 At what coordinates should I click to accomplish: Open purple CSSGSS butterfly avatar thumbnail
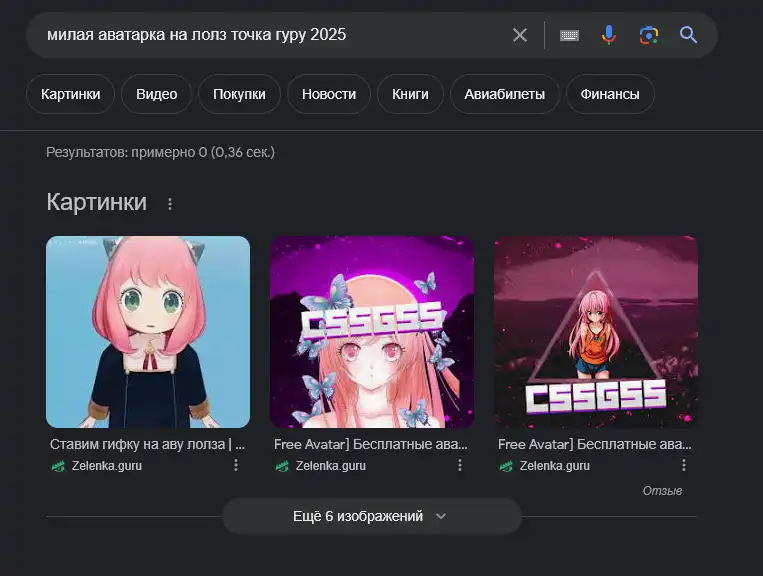click(x=372, y=332)
